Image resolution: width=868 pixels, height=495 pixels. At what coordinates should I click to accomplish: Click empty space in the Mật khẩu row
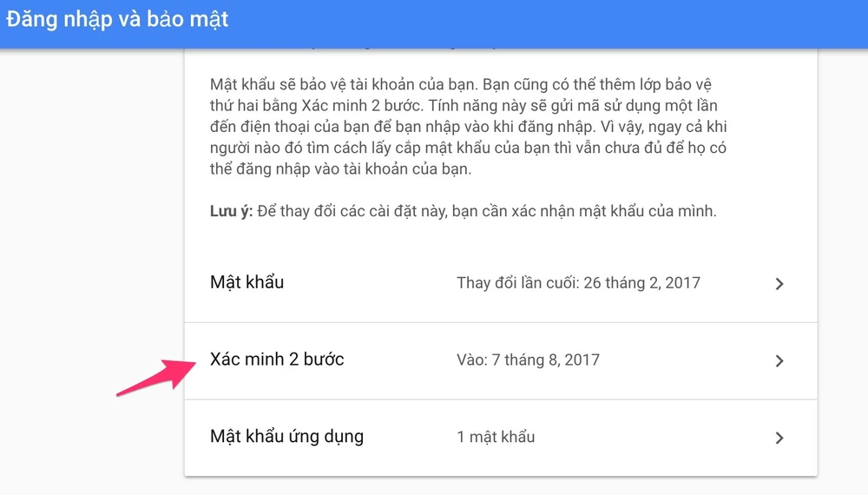(x=370, y=283)
